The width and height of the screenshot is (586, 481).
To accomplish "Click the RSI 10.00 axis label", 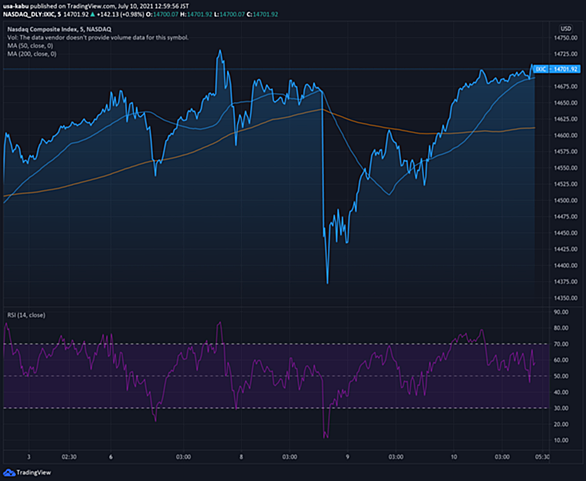I will [561, 440].
